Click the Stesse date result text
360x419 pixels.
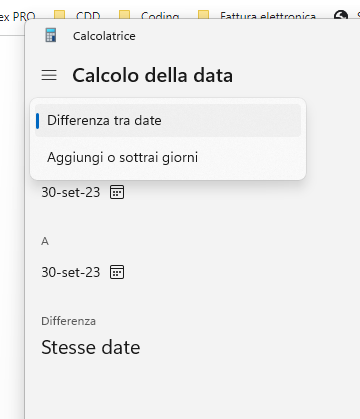point(91,347)
